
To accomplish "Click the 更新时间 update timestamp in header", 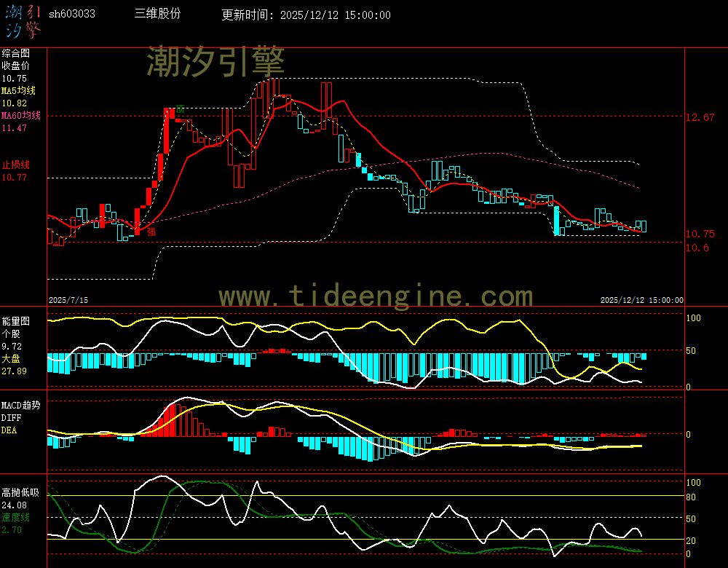I will pyautogui.click(x=306, y=15).
